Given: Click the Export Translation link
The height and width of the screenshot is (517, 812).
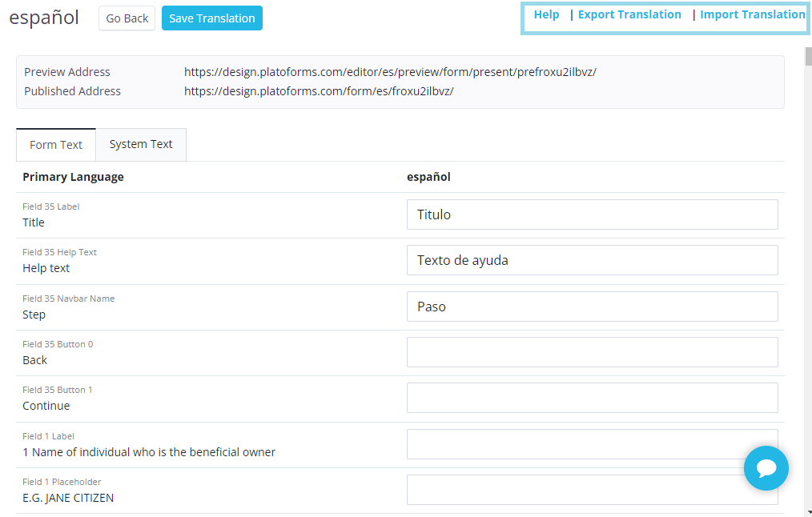Looking at the screenshot, I should click(x=629, y=14).
